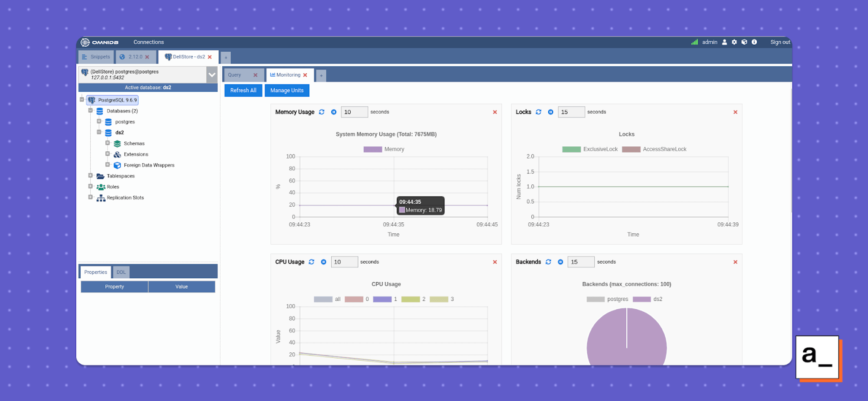
Task: Pause the CPU Usage monitoring
Action: [323, 262]
